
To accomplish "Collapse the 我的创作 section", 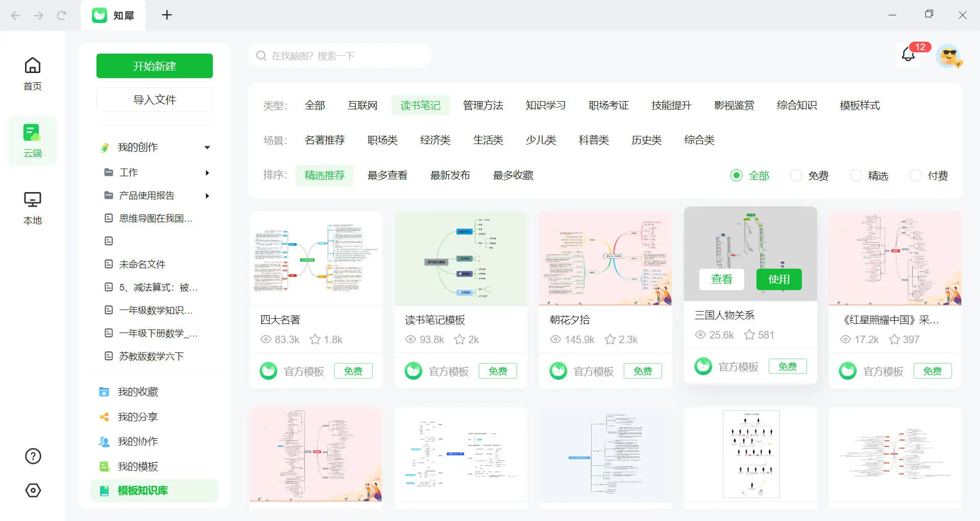I will click(x=207, y=147).
